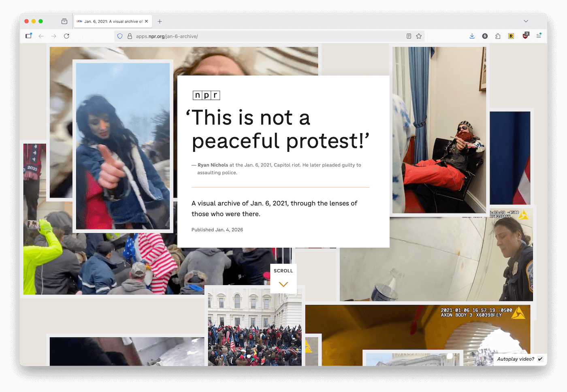Open the puzzle-piece extensions icon
The image size is (567, 392).
coord(498,36)
